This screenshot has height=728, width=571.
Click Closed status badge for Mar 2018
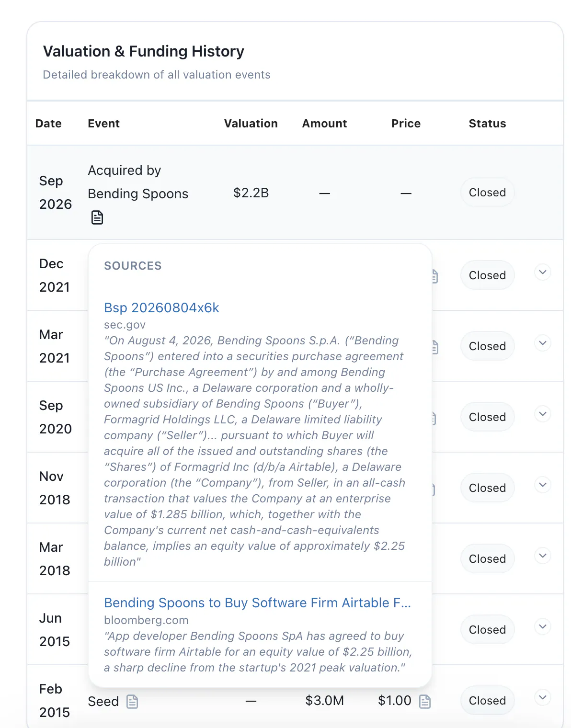click(487, 559)
